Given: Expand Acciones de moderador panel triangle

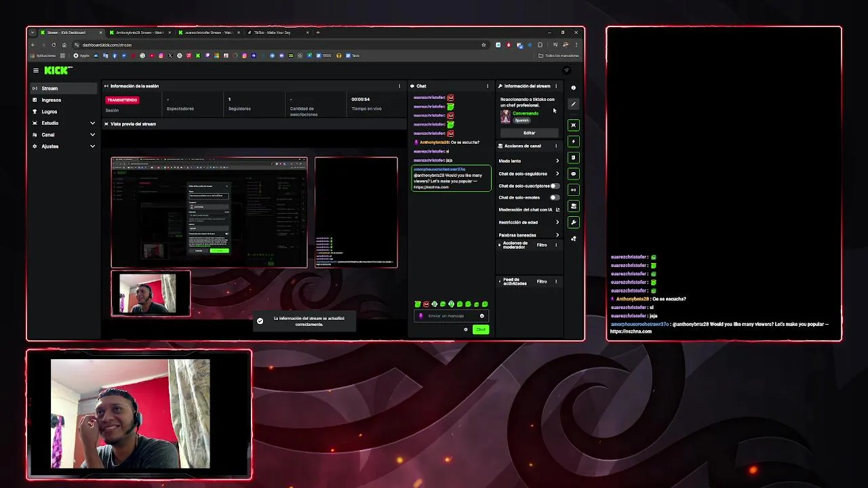Looking at the screenshot, I should click(x=500, y=245).
